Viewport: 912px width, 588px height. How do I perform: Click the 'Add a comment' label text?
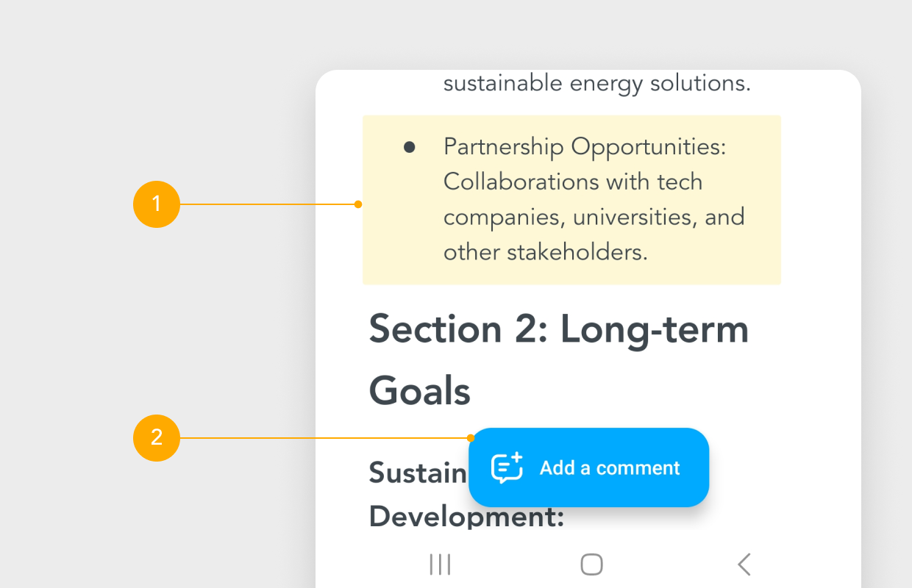610,467
